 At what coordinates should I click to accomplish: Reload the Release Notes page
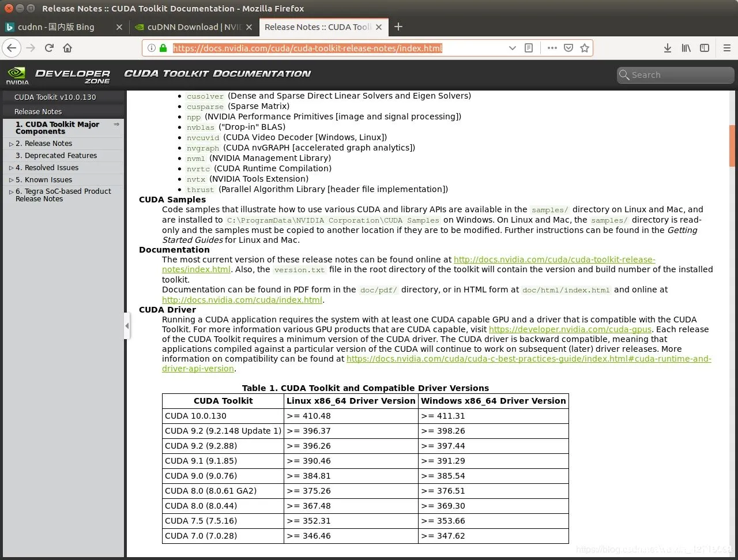(48, 48)
